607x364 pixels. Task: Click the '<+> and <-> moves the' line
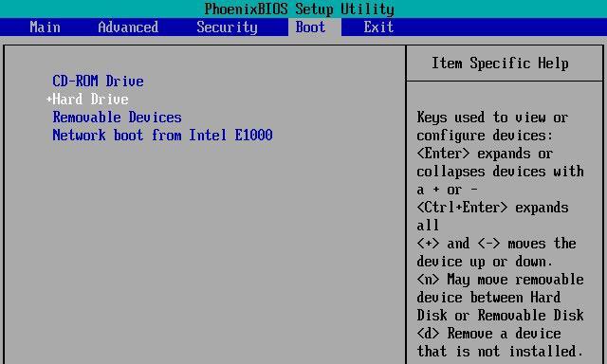tap(496, 244)
